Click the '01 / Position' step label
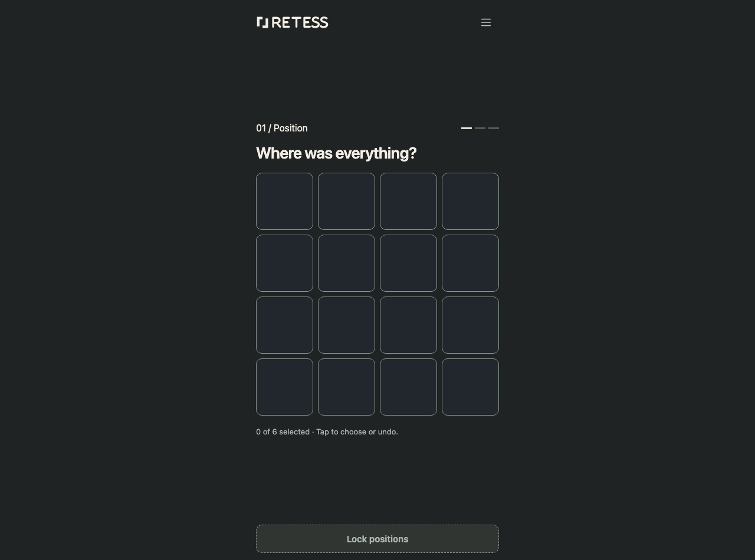755x560 pixels. 282,128
